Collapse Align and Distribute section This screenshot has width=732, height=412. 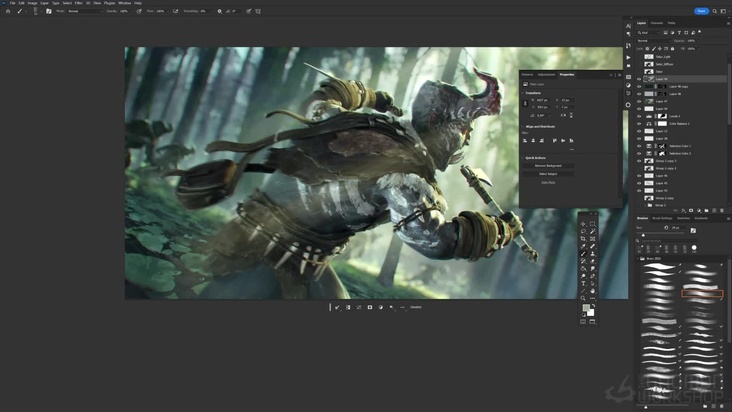(x=522, y=126)
